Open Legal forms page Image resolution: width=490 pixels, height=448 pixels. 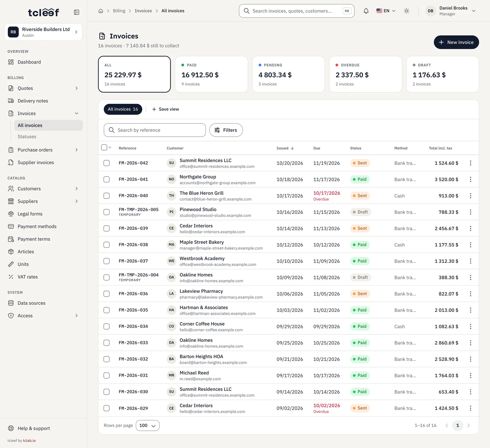click(x=44, y=214)
